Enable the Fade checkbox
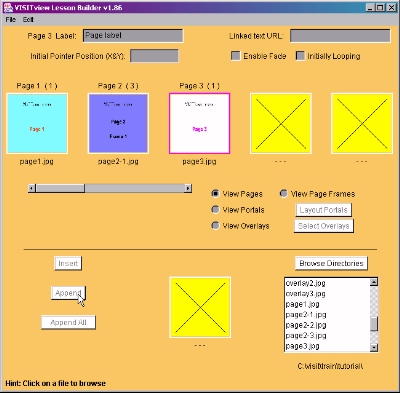 pos(236,56)
